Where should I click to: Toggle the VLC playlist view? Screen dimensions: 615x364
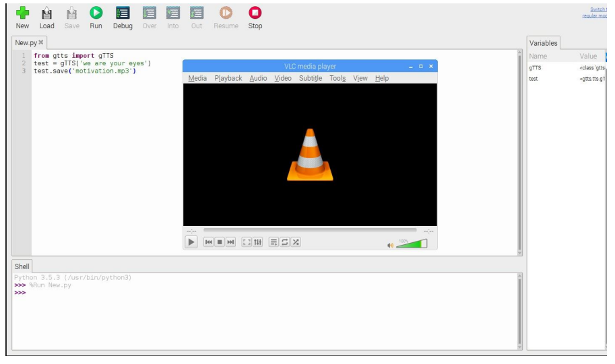pos(273,242)
